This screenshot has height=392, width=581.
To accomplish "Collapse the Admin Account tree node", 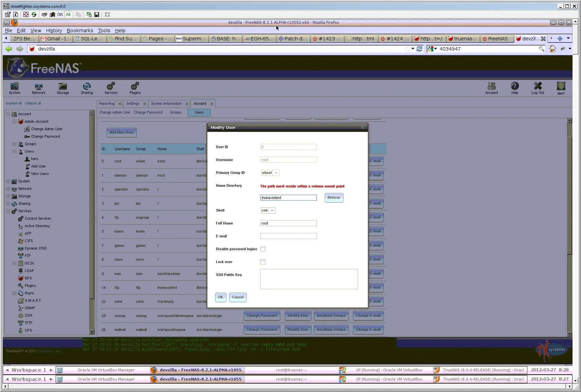I will coord(14,121).
